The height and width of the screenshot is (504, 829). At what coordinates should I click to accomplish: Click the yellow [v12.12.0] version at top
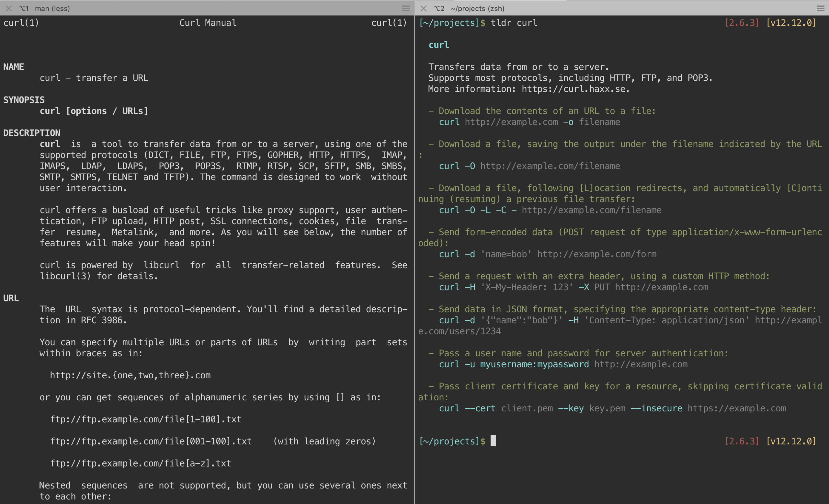click(791, 23)
